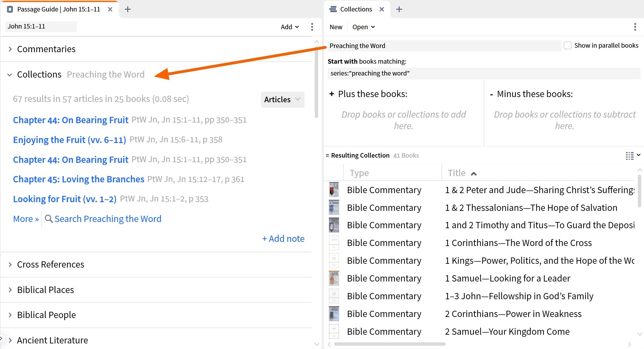Expand the Biblical Places section
The image size is (644, 349).
click(10, 290)
